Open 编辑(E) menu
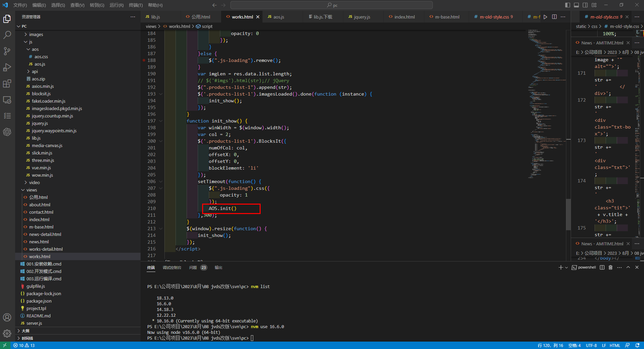 pos(39,5)
